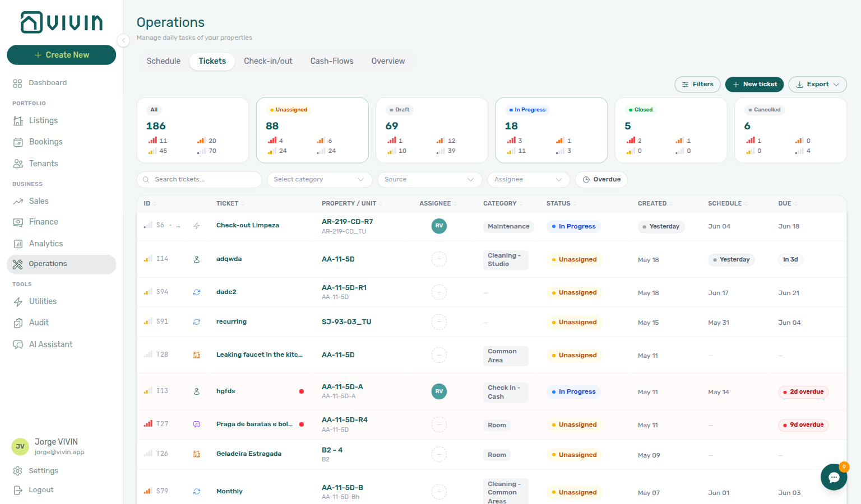This screenshot has width=861, height=504.
Task: Click the person icon on adqwda row
Action: tap(197, 259)
